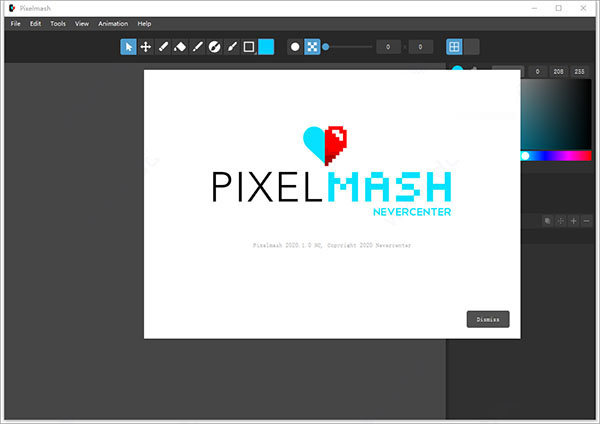600x424 pixels.
Task: Adjust the brush size slider in toolbar
Action: pyautogui.click(x=348, y=47)
